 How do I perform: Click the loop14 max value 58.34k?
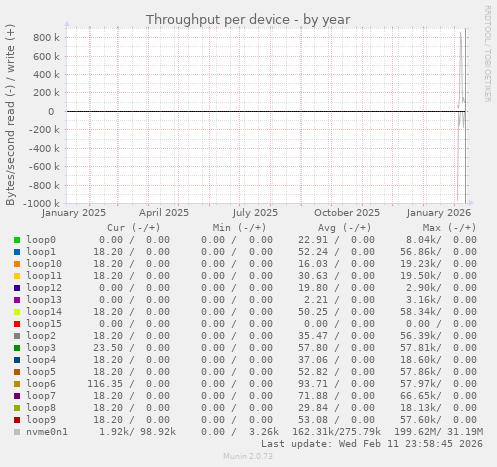420,312
